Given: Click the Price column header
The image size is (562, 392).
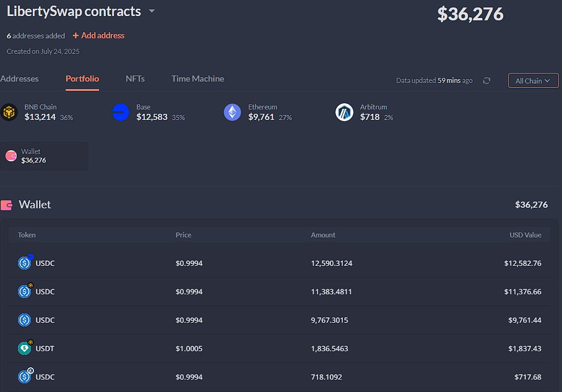Looking at the screenshot, I should 183,235.
